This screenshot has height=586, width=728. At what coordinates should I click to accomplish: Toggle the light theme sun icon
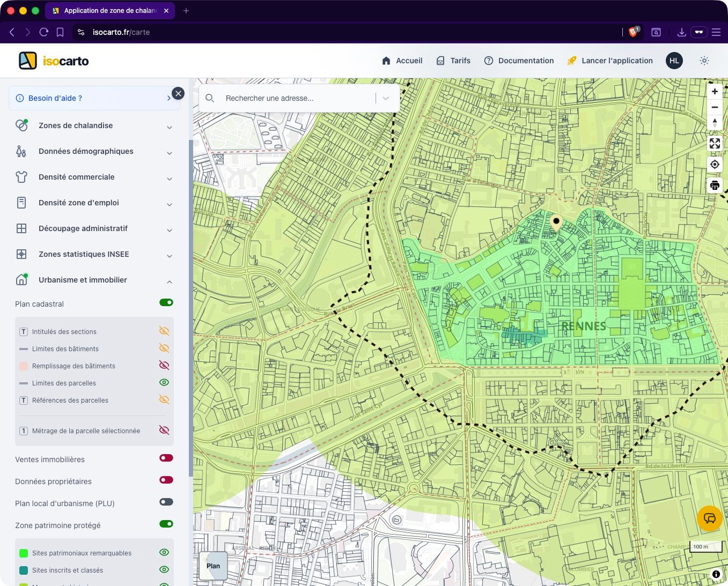tap(704, 61)
